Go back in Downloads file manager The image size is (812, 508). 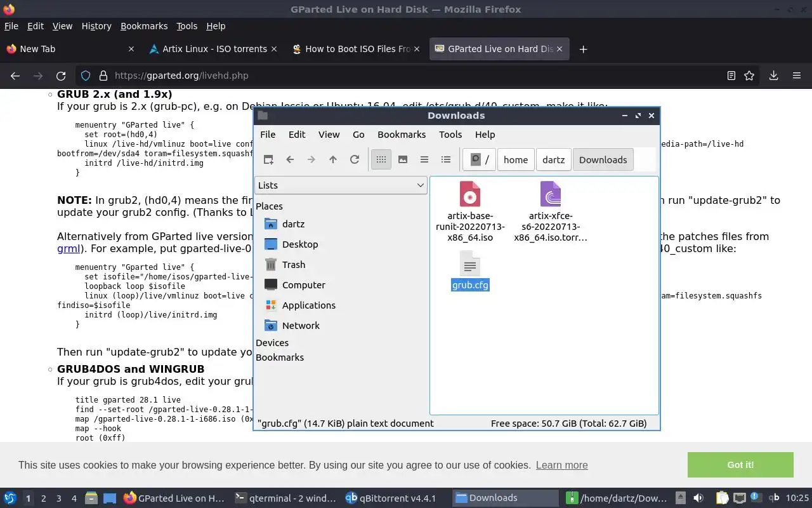290,159
